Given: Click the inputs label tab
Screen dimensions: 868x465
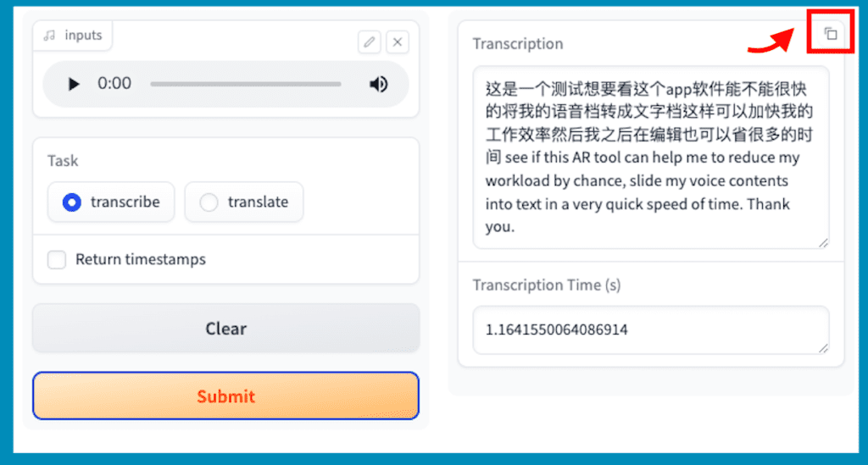Looking at the screenshot, I should click(83, 36).
